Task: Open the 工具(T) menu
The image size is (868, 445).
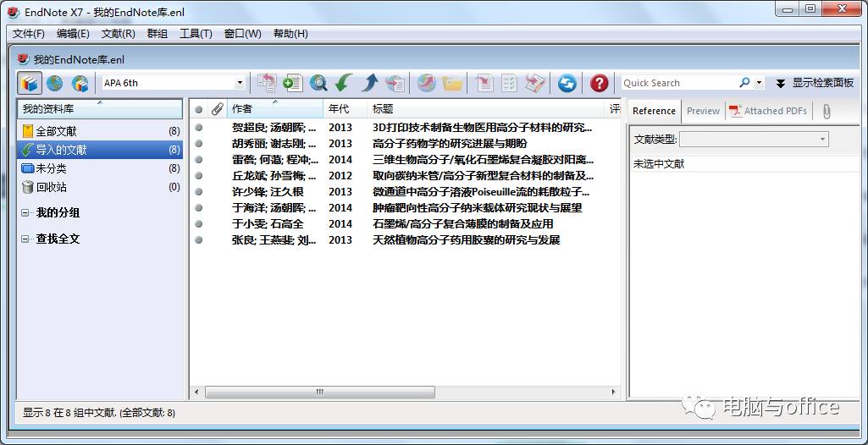Action: click(196, 34)
